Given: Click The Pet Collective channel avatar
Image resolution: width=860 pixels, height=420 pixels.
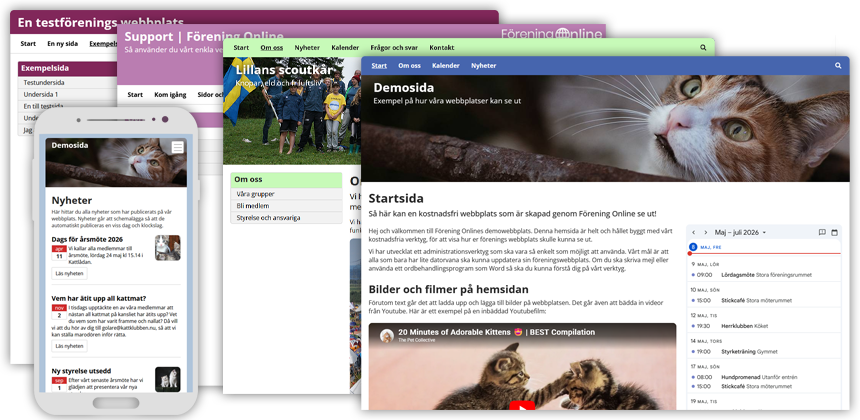Looking at the screenshot, I should (x=387, y=336).
